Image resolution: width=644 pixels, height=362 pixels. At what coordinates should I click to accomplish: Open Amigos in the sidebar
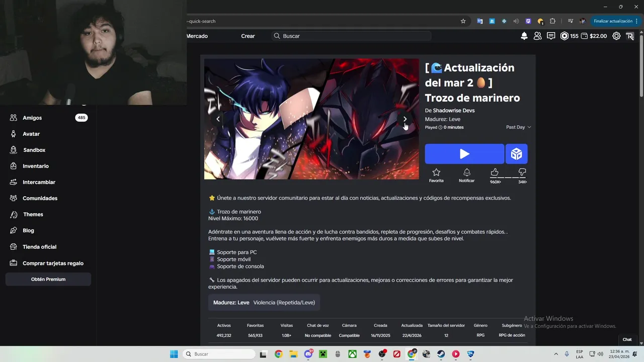point(48,118)
